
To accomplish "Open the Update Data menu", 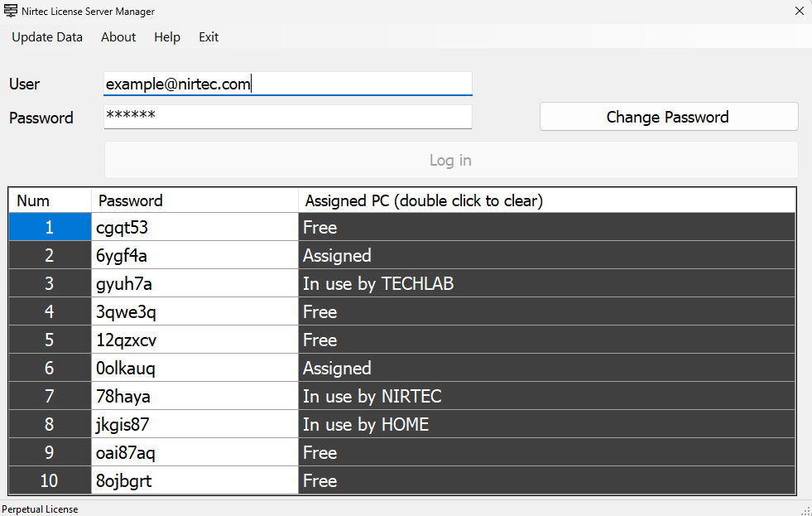I will coord(47,37).
